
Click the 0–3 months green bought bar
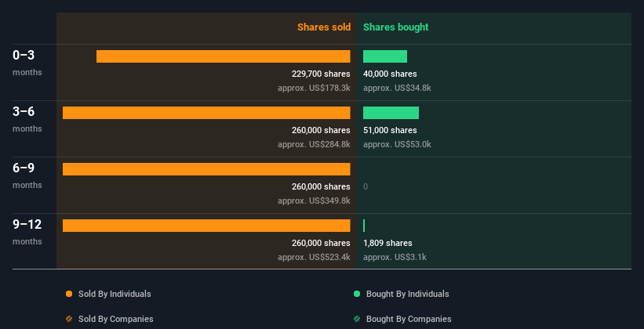385,56
